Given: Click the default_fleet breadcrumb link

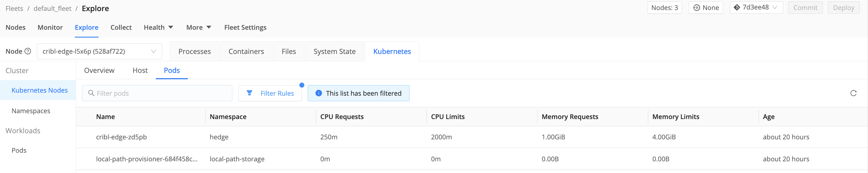Looking at the screenshot, I should coord(52,8).
